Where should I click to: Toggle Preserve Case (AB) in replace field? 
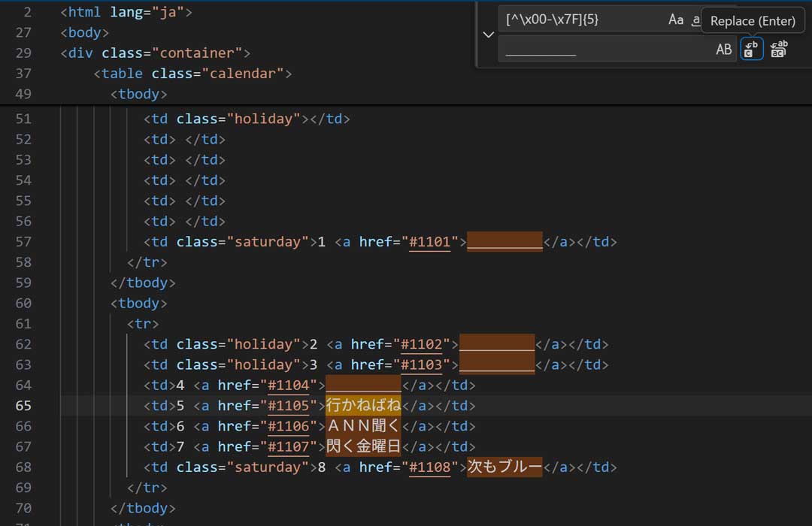click(723, 50)
